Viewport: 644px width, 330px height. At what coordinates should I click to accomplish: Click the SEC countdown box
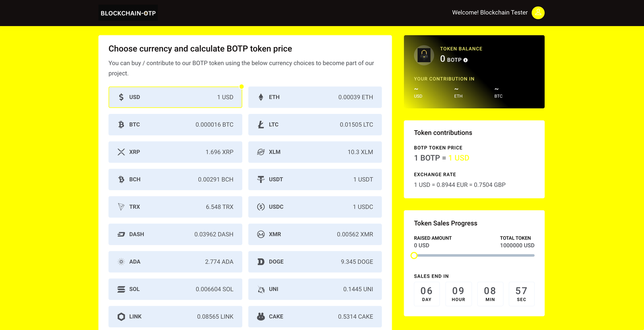(522, 294)
